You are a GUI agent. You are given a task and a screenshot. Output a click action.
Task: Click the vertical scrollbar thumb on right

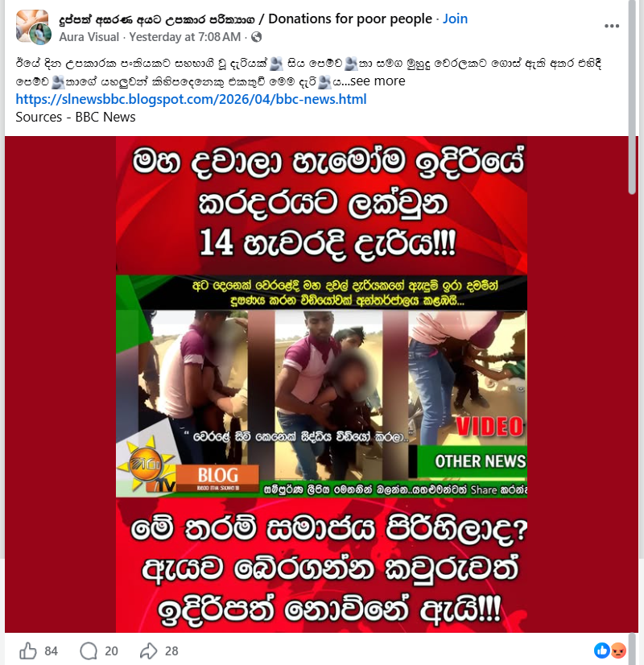(632, 97)
